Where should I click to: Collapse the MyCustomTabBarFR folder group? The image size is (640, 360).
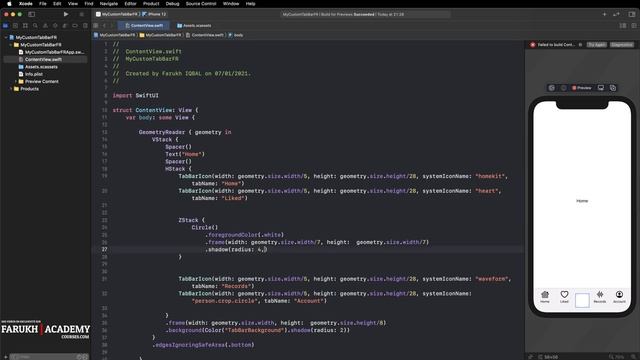coord(11,44)
